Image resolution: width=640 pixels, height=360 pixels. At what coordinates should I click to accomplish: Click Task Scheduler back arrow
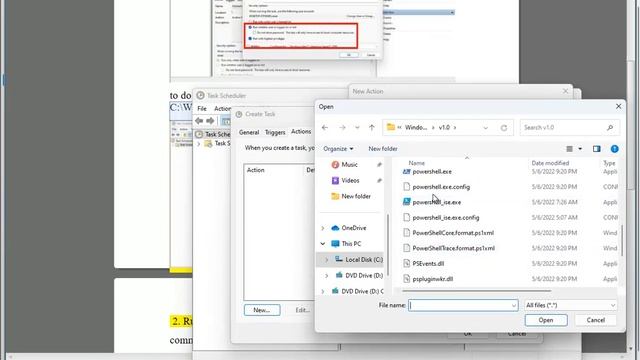[x=199, y=121]
